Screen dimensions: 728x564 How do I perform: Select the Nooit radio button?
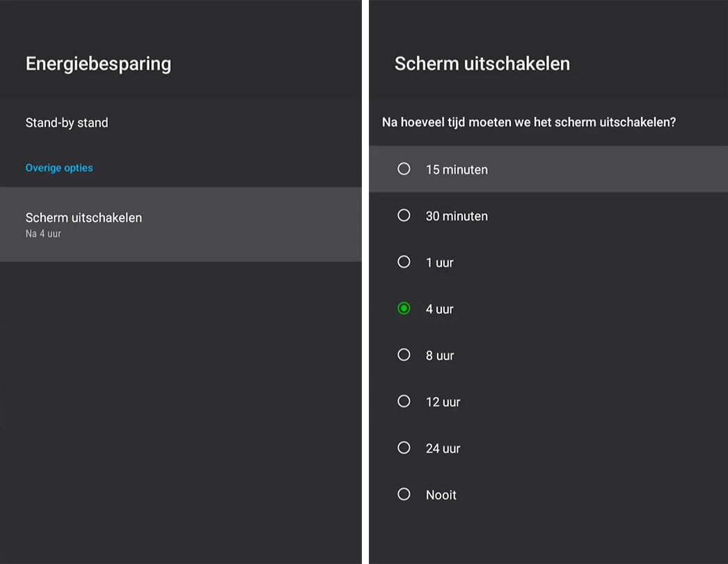[404, 494]
